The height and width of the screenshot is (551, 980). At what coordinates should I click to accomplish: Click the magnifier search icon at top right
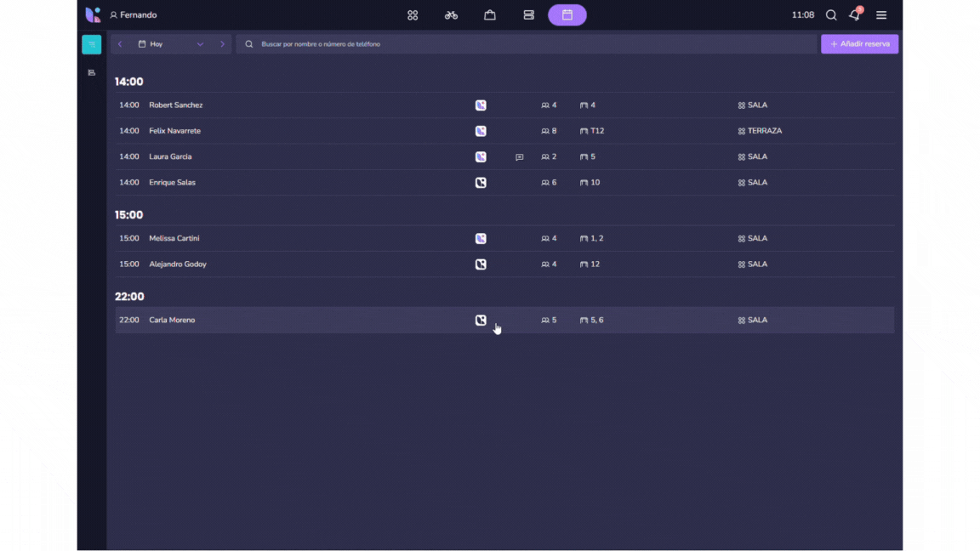point(831,15)
